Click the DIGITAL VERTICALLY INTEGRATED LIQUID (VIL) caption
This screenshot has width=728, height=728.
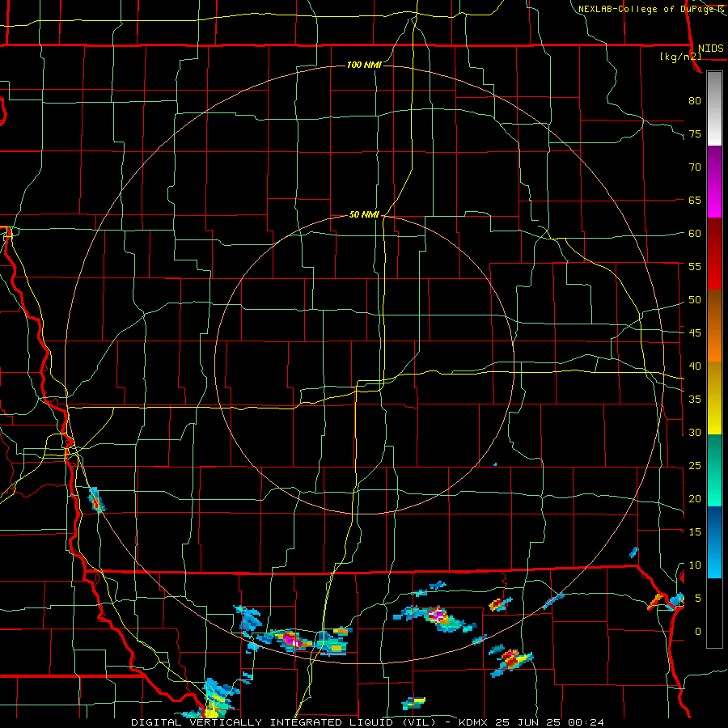[x=285, y=722]
